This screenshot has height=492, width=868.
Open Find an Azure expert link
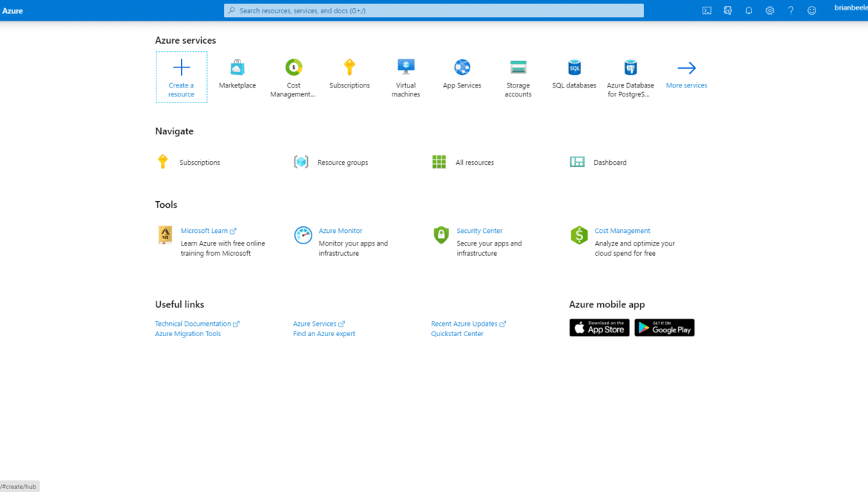(324, 334)
